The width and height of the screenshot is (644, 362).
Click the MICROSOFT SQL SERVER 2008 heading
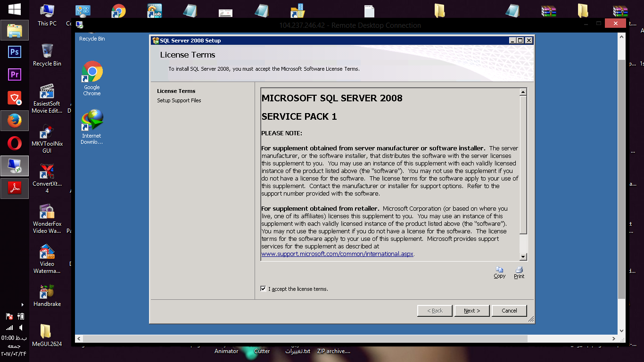[x=332, y=98]
